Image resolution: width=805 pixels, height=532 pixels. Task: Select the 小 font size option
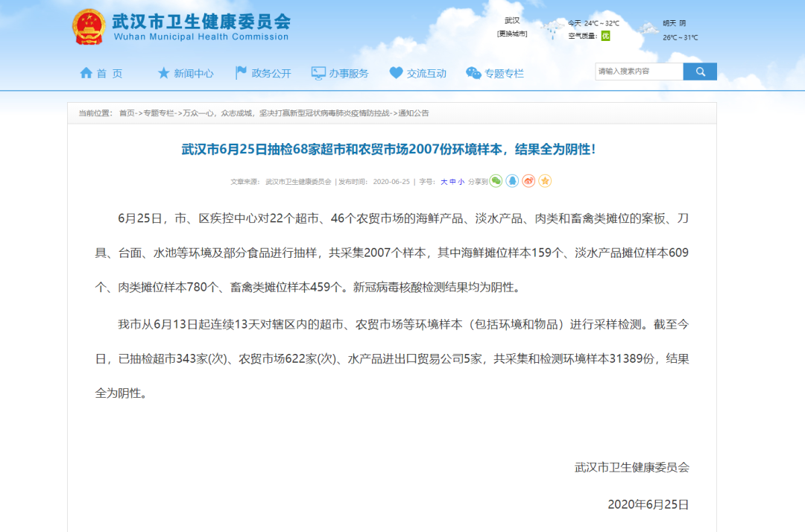461,180
